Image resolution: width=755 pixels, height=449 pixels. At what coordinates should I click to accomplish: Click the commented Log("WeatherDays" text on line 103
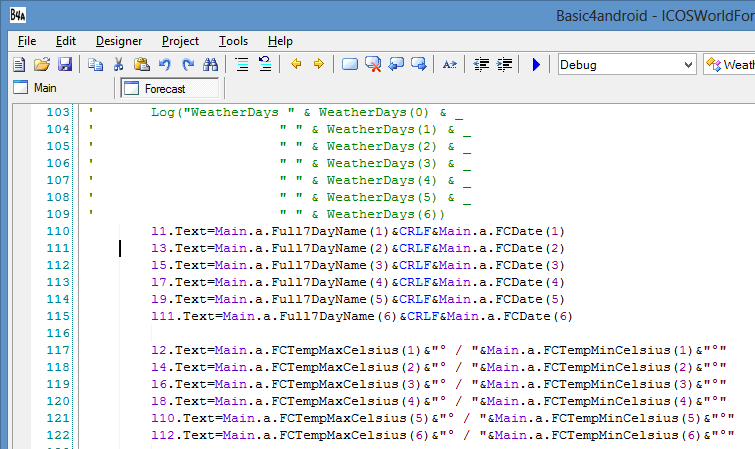point(223,112)
